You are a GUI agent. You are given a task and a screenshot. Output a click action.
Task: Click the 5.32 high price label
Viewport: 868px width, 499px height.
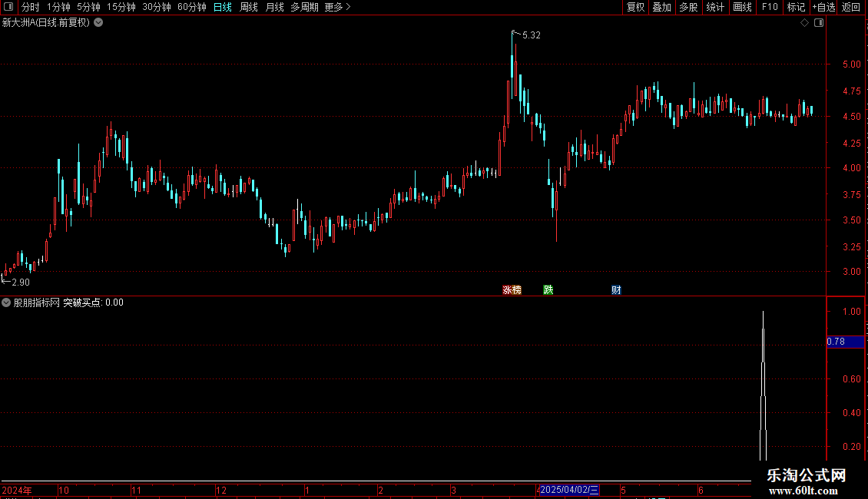coord(531,35)
